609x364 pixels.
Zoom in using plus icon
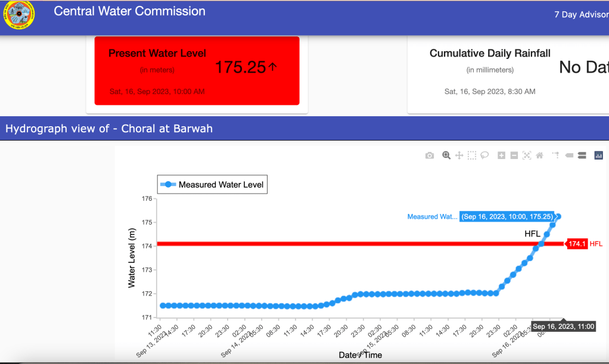pyautogui.click(x=502, y=155)
